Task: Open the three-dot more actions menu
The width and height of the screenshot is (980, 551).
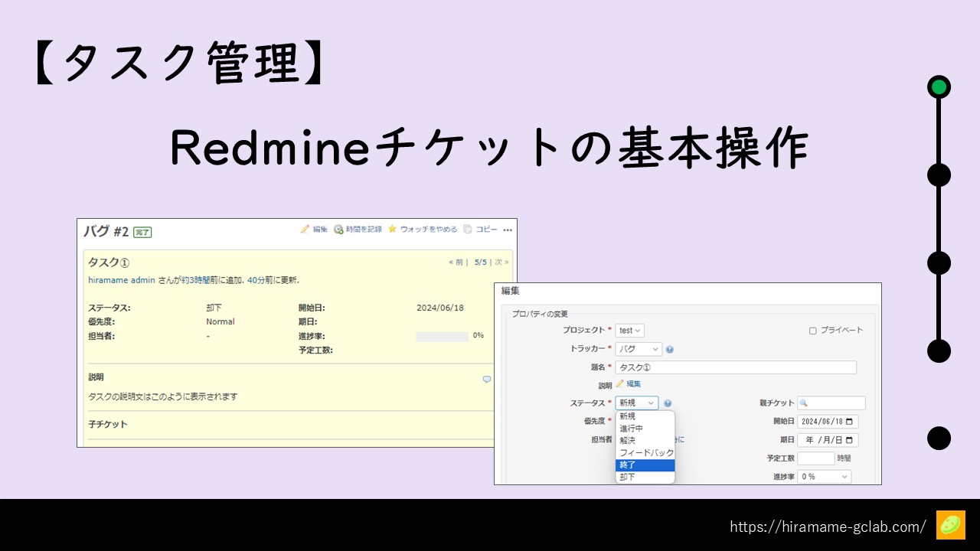Action: (508, 230)
